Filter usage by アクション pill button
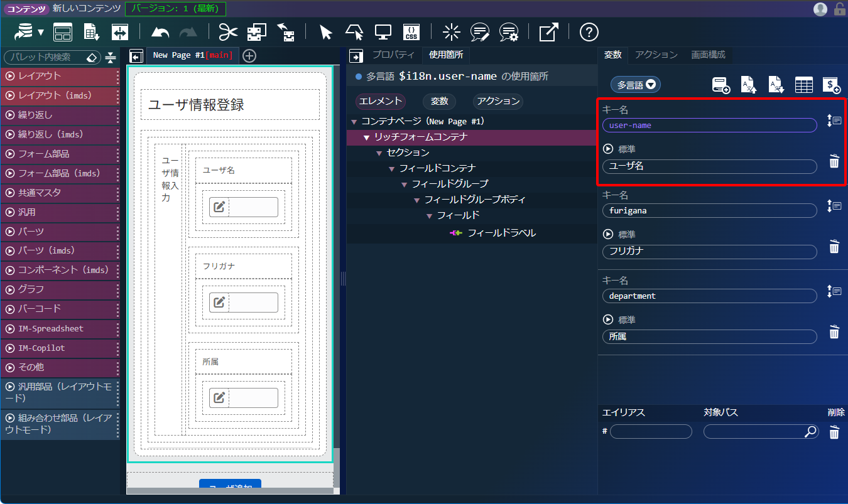 click(x=498, y=101)
